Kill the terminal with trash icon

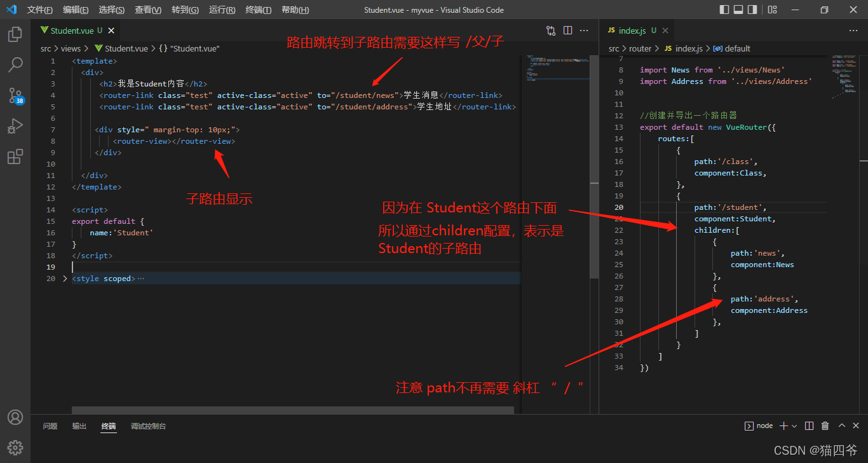[x=825, y=426]
